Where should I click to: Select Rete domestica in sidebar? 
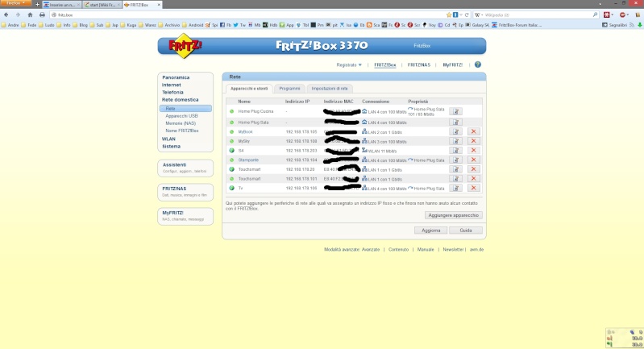click(180, 100)
